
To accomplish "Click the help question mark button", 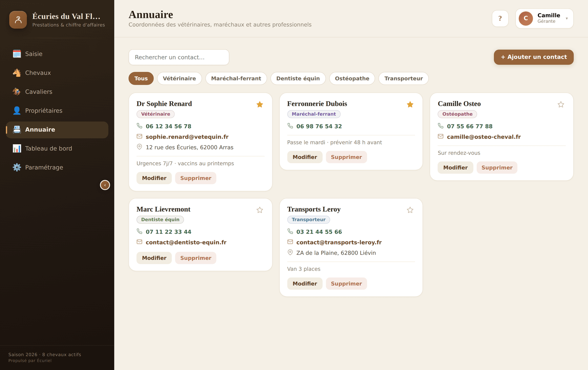I will 500,19.
